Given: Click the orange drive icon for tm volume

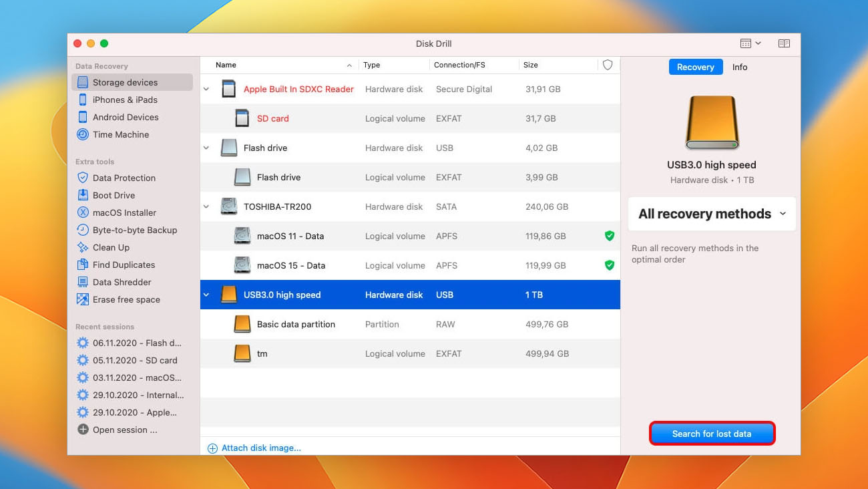Looking at the screenshot, I should (x=242, y=353).
